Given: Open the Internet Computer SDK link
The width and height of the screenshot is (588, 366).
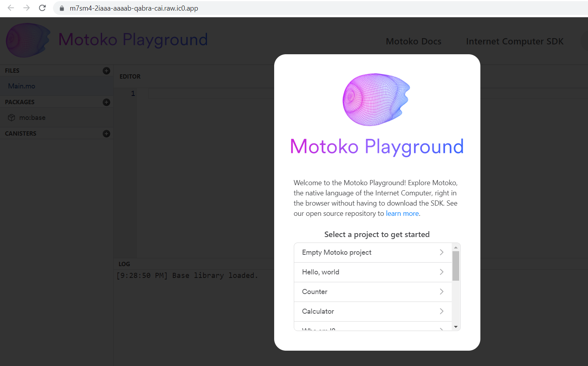Looking at the screenshot, I should pos(515,41).
